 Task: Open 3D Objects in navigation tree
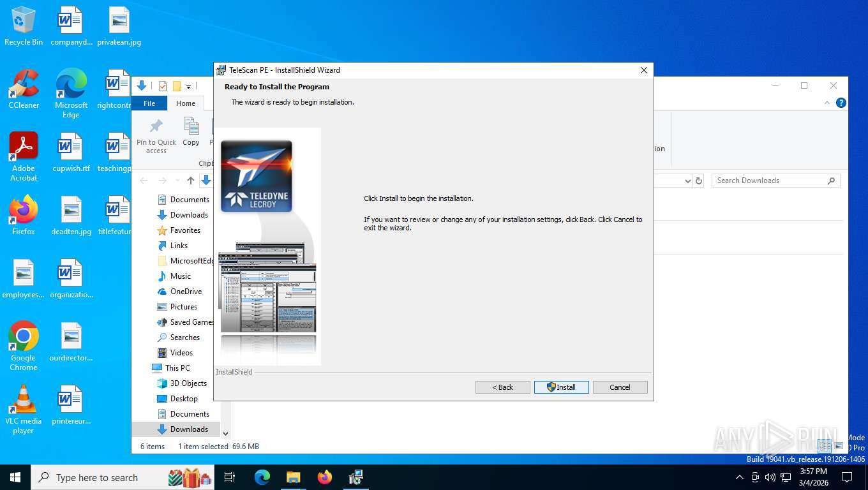click(x=182, y=383)
